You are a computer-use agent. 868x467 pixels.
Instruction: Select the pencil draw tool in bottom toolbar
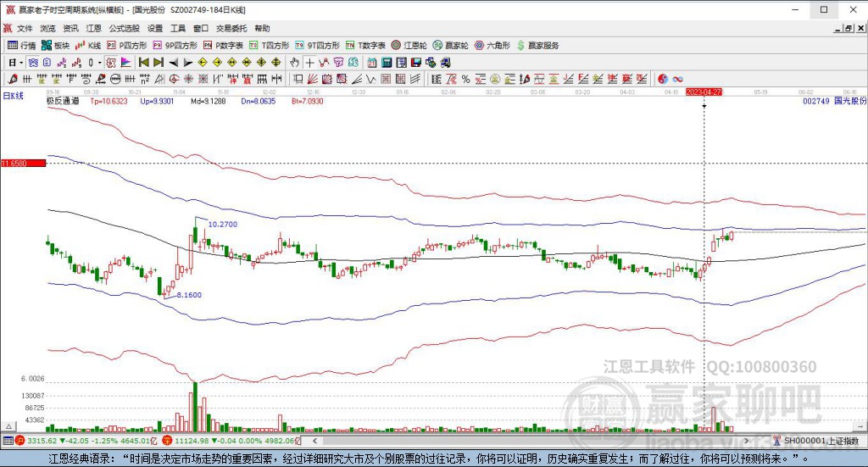12,79
